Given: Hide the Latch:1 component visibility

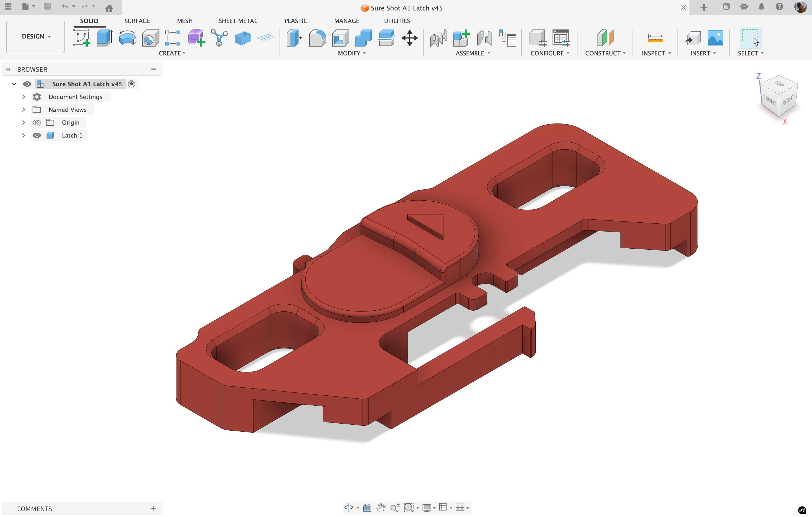Looking at the screenshot, I should pyautogui.click(x=37, y=135).
